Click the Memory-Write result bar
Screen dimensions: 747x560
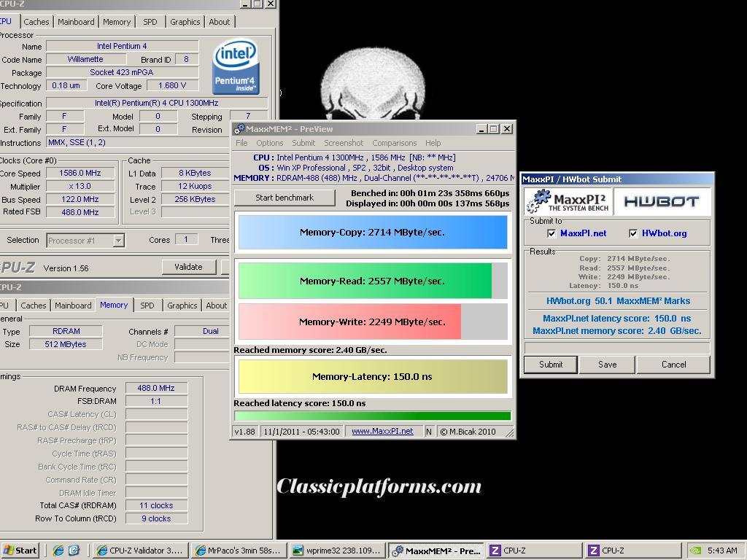(x=373, y=322)
